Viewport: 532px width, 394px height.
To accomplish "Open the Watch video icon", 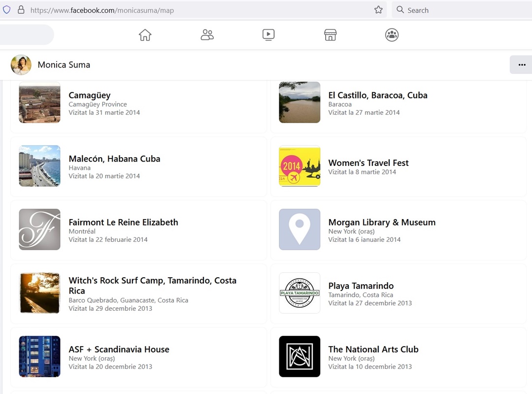I will click(268, 35).
